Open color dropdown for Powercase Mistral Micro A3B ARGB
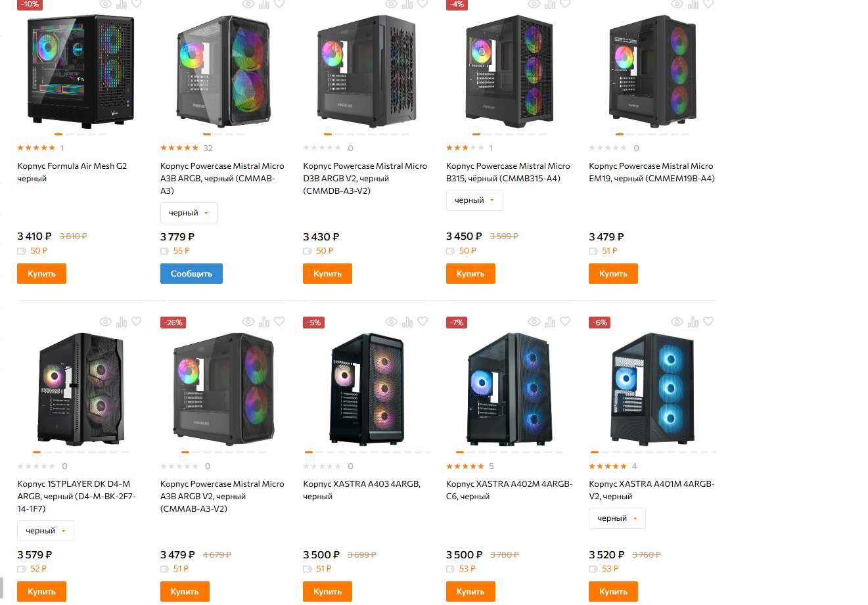 pyautogui.click(x=189, y=213)
